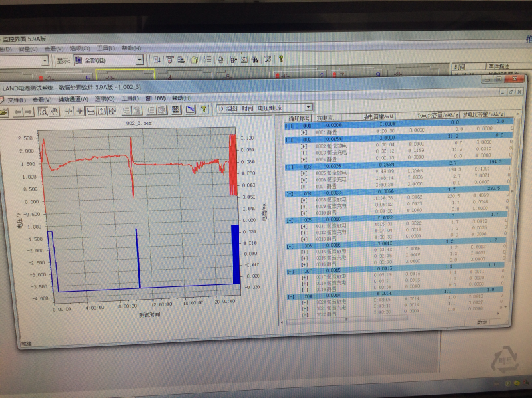This screenshot has width=532, height=398.
Task: Click the grid layout toolbar icon
Action: click(x=176, y=110)
